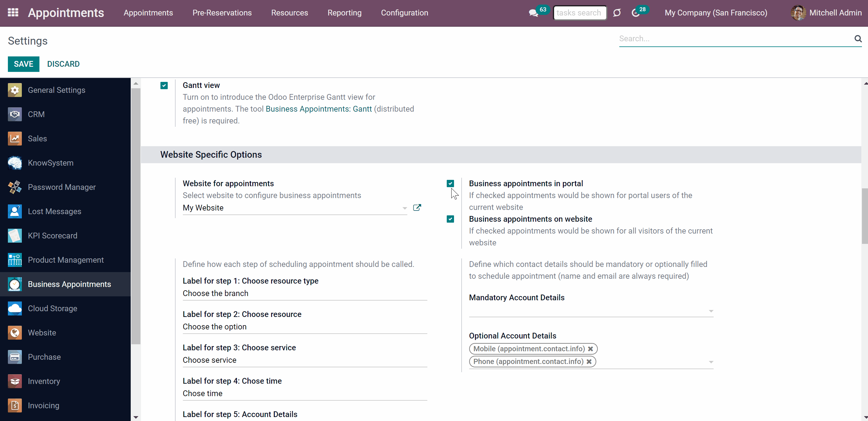Select the Invoicing icon
The image size is (868, 421).
point(15,406)
